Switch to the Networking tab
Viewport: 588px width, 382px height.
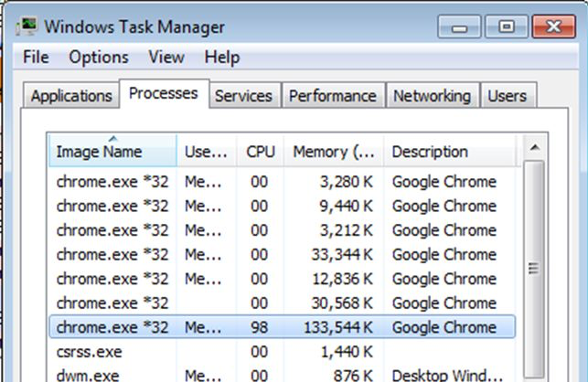(x=432, y=96)
